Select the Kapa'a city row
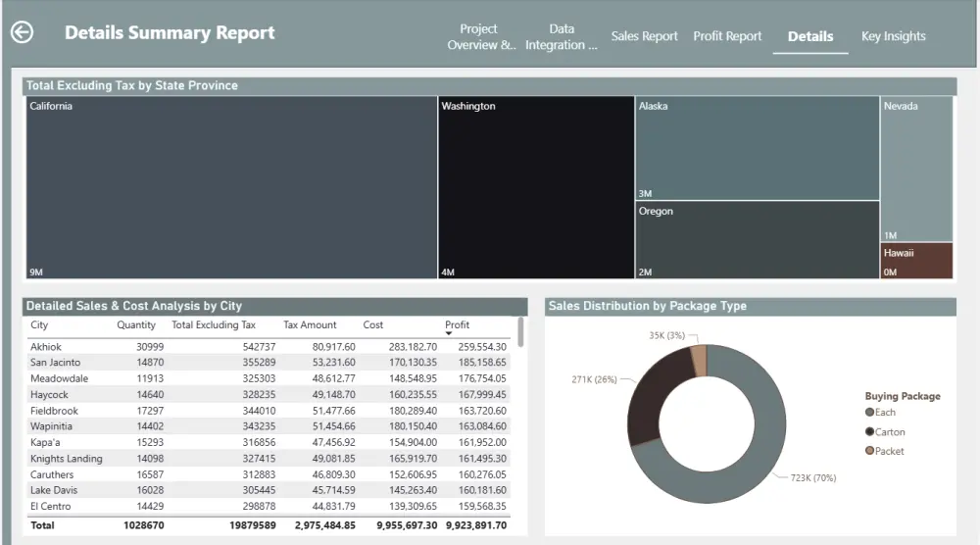Image resolution: width=980 pixels, height=545 pixels. click(x=269, y=442)
